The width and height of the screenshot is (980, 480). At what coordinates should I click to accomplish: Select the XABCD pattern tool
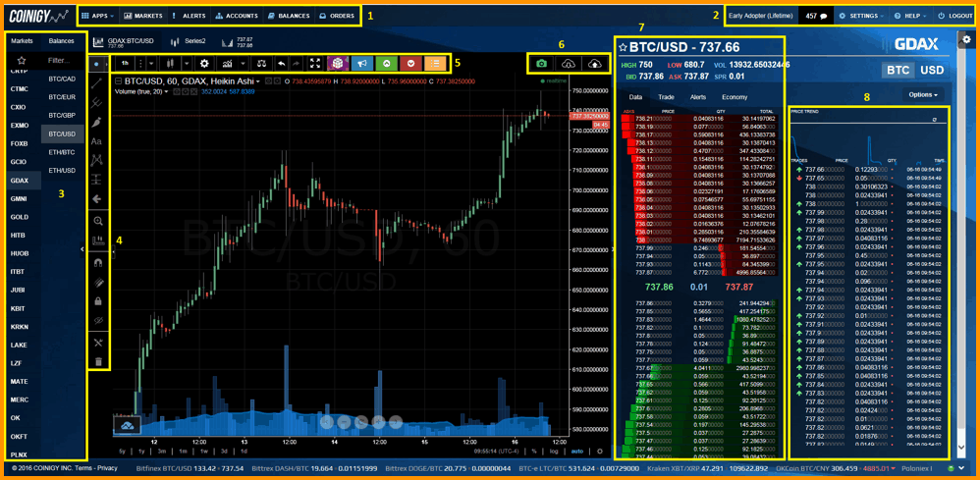point(96,161)
